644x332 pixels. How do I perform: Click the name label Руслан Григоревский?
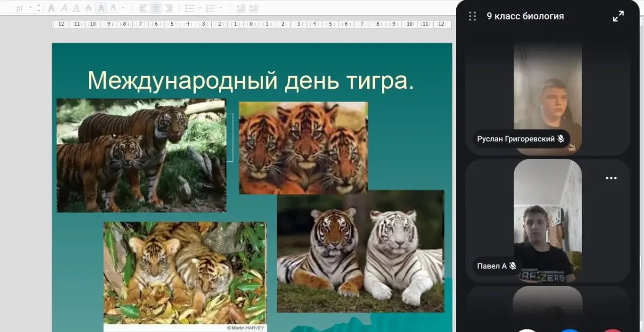[x=516, y=139]
